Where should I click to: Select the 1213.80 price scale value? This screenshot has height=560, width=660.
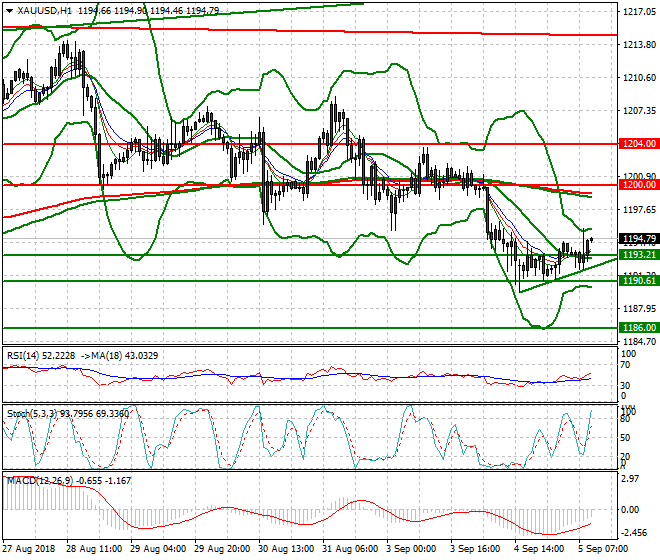(639, 44)
